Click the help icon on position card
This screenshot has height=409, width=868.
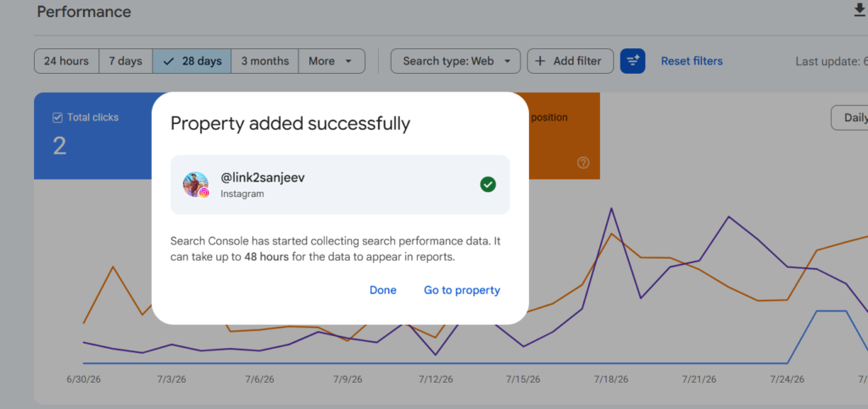point(583,163)
